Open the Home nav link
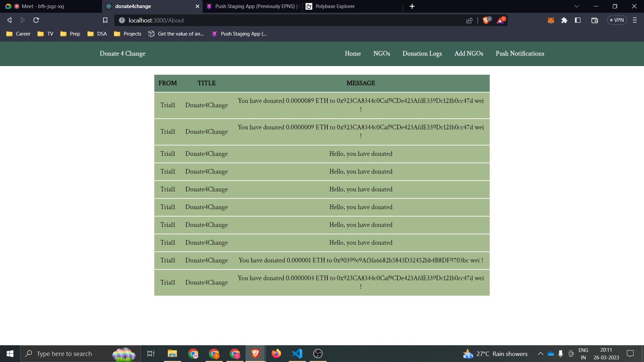 (353, 54)
